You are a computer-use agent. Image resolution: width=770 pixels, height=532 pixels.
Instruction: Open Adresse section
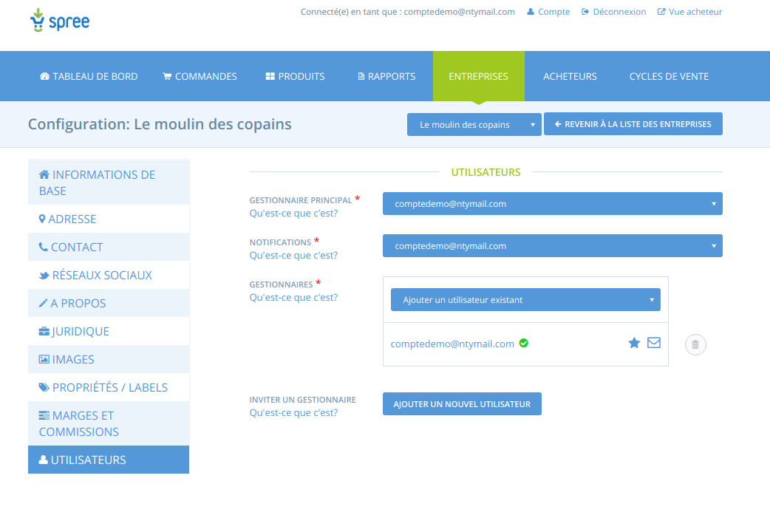pos(109,219)
